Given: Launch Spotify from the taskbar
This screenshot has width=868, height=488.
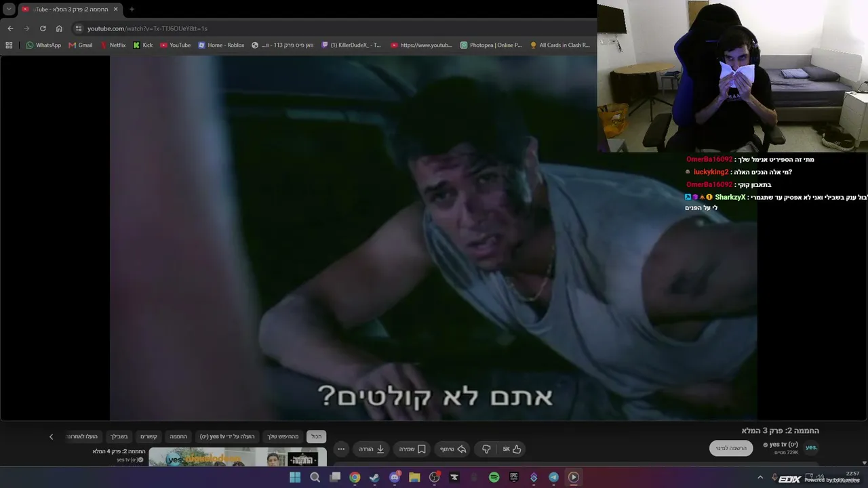Looking at the screenshot, I should [494, 477].
